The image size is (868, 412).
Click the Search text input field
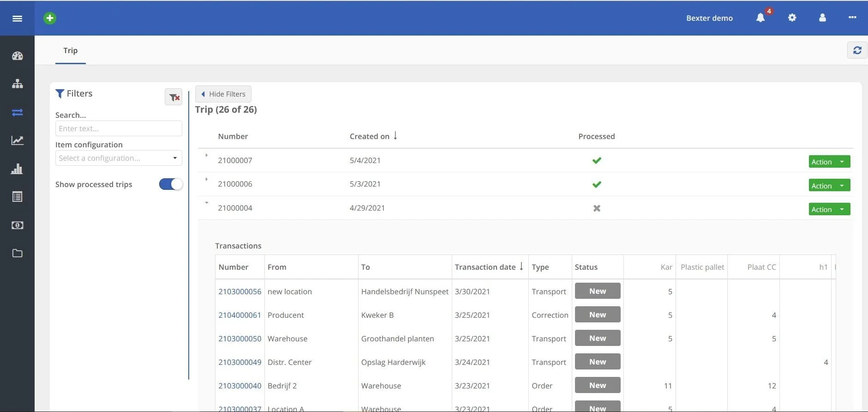click(x=119, y=128)
